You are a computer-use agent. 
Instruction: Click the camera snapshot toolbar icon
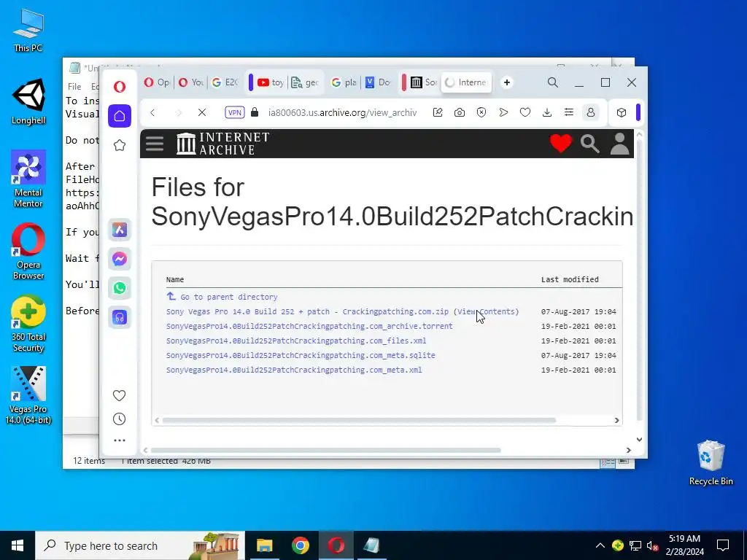(x=460, y=112)
